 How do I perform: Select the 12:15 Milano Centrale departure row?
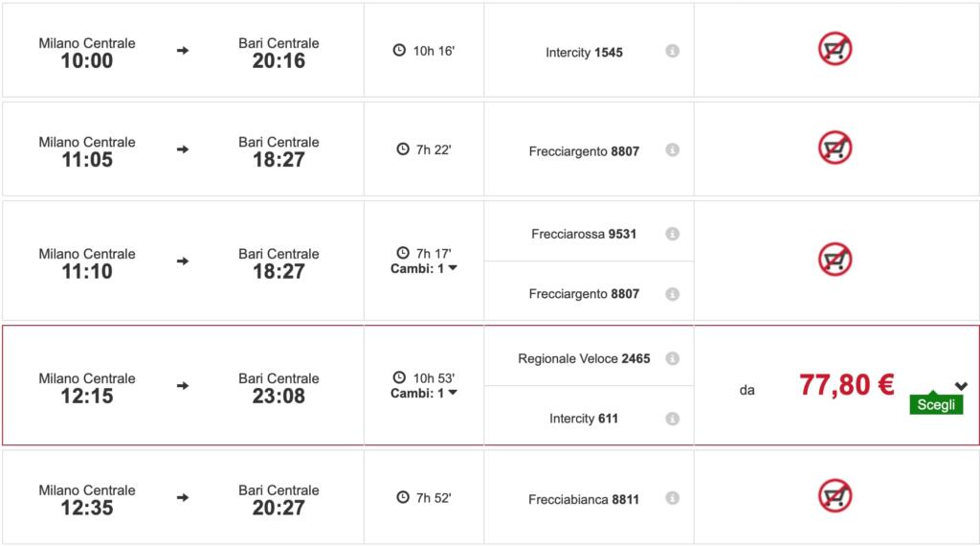(87, 387)
